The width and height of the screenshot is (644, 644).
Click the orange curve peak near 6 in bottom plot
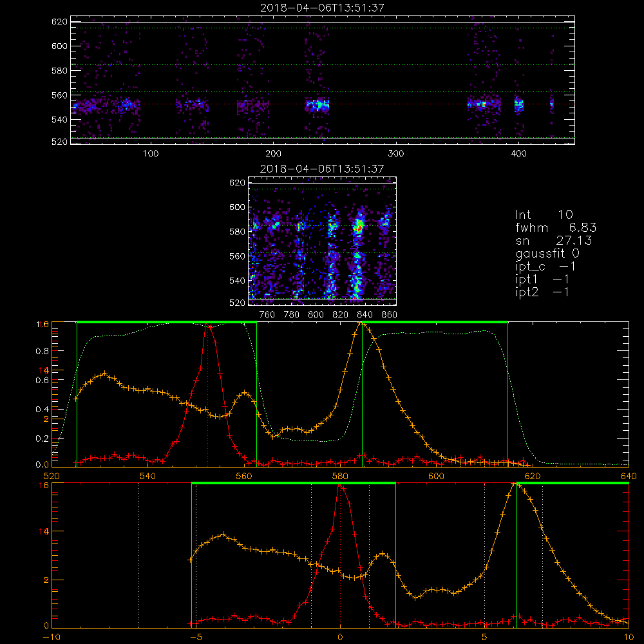coord(516,485)
